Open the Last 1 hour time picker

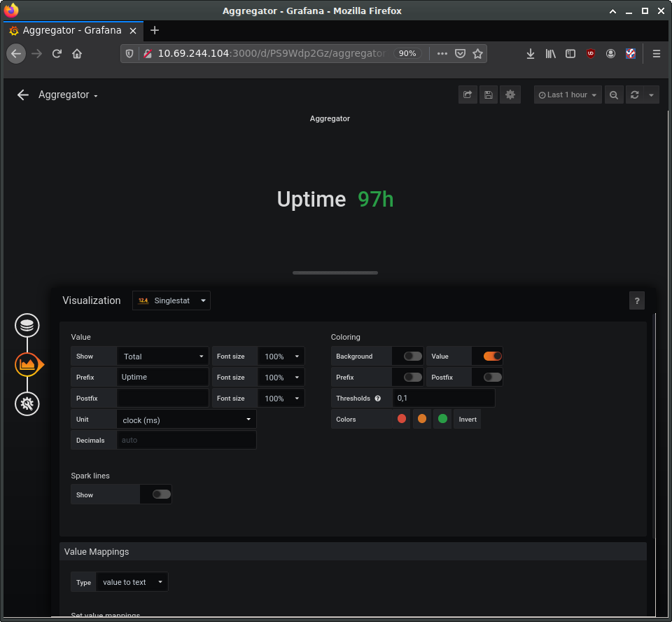[x=568, y=95]
